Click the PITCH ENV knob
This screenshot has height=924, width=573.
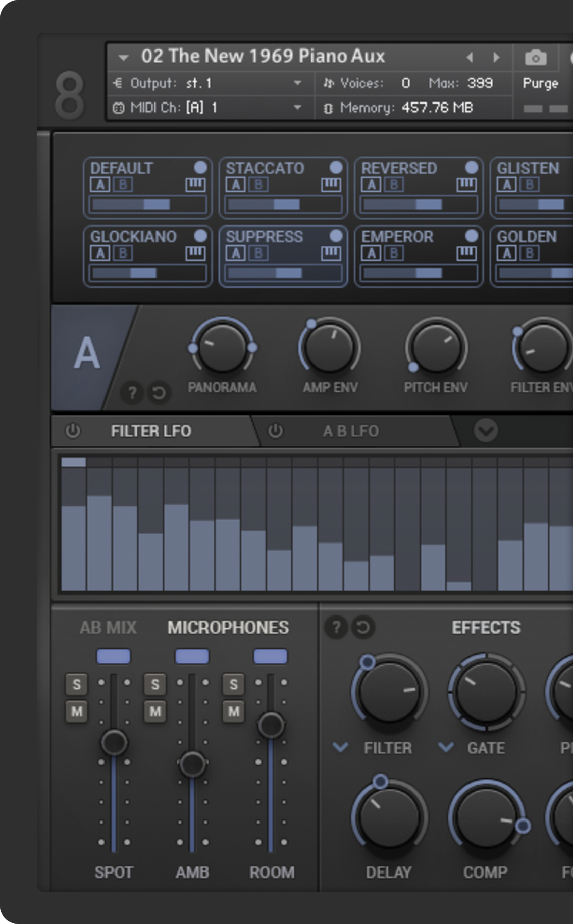(x=436, y=349)
